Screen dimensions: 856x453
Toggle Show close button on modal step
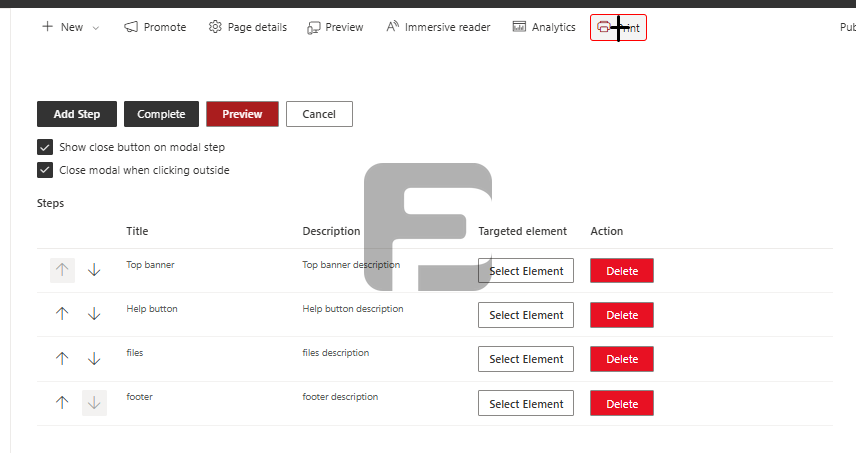(x=45, y=147)
